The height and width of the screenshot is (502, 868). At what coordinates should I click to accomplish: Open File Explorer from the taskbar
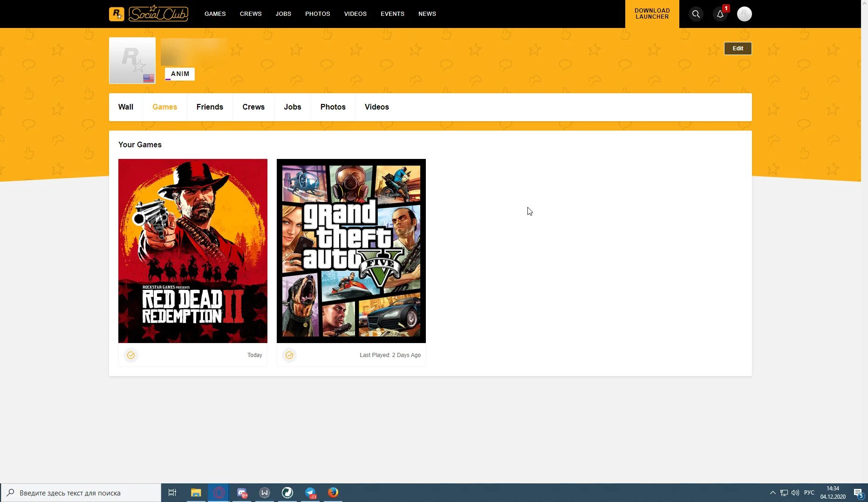point(196,493)
